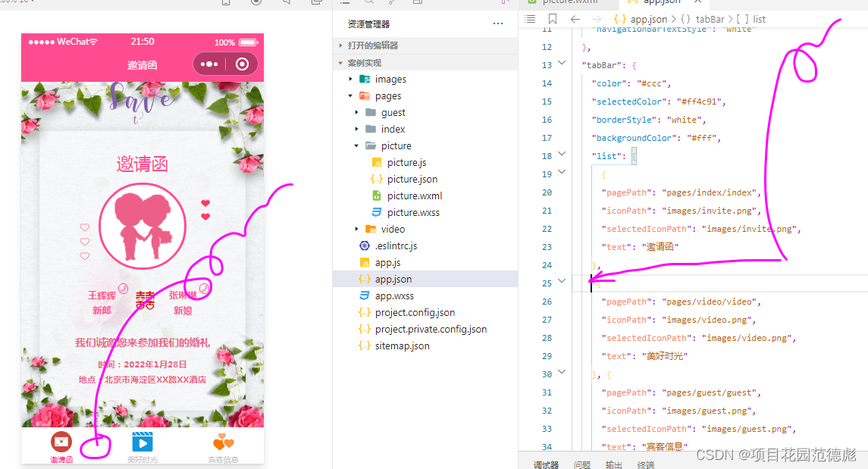Image resolution: width=868 pixels, height=469 pixels.
Task: Open the explorer more options ellipsis
Action: [497, 23]
